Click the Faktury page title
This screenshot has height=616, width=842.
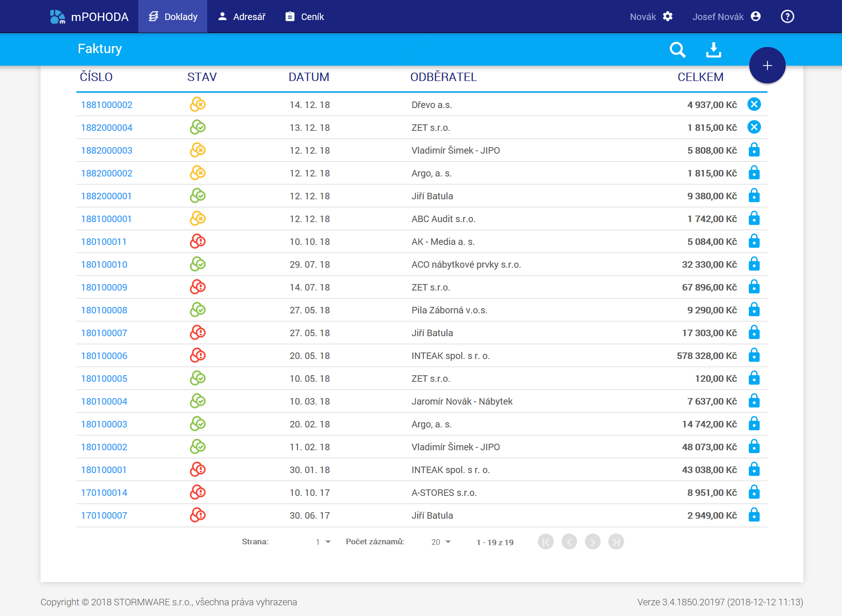pyautogui.click(x=100, y=48)
